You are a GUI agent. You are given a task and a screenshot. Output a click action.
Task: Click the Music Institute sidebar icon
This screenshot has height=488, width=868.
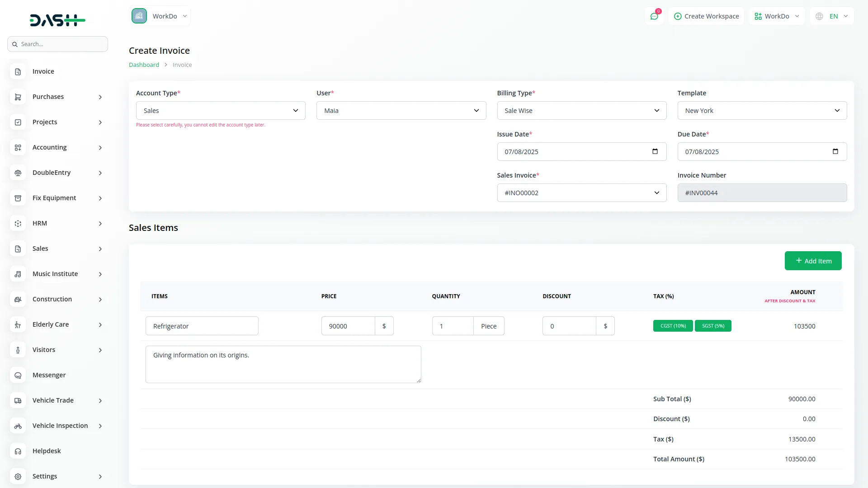[18, 274]
